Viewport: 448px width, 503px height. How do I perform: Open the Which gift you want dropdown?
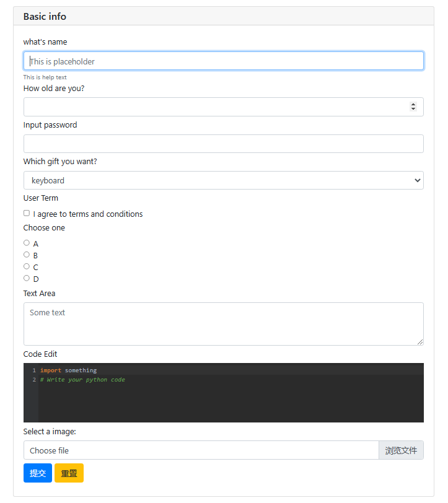click(223, 180)
